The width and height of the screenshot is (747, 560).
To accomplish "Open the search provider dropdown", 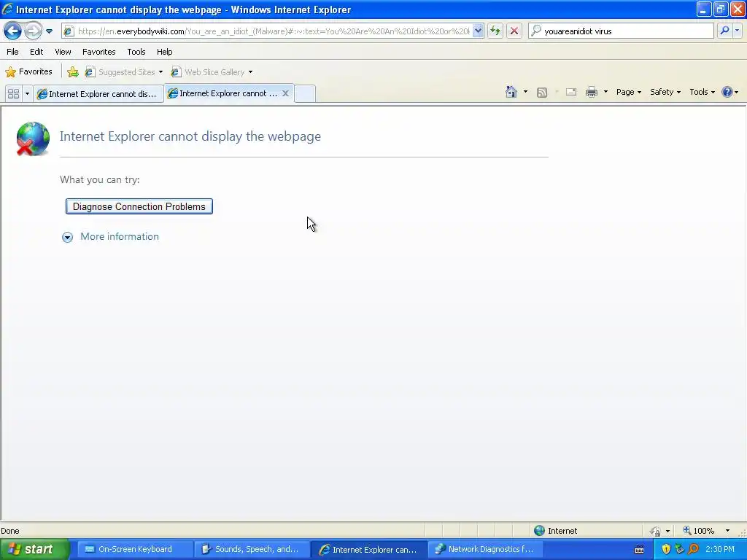I will [x=737, y=31].
